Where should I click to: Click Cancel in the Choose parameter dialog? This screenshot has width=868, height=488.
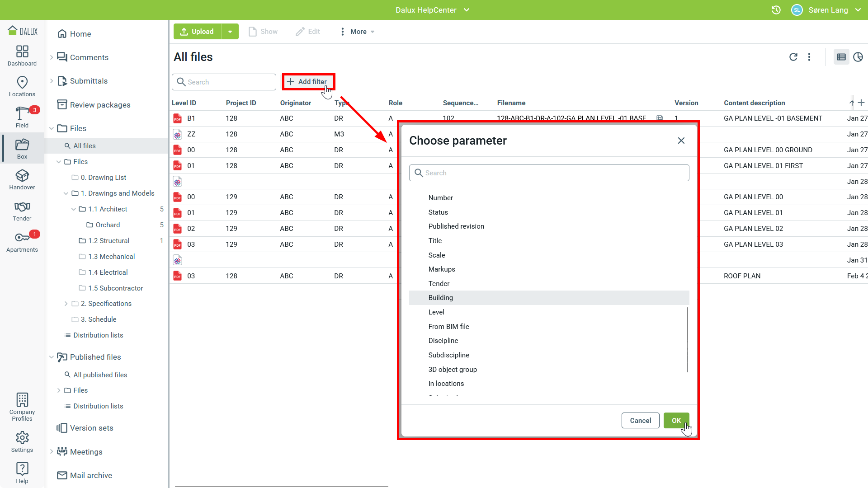point(640,420)
